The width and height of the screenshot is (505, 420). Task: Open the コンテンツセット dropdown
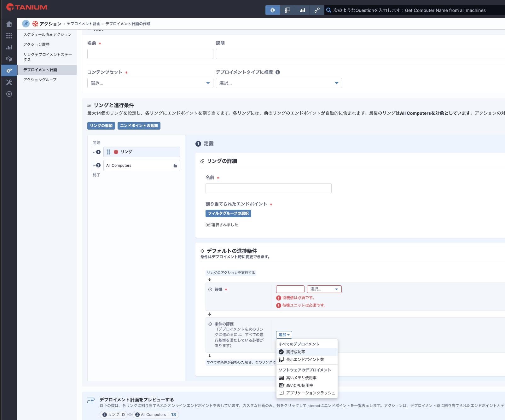tap(150, 83)
